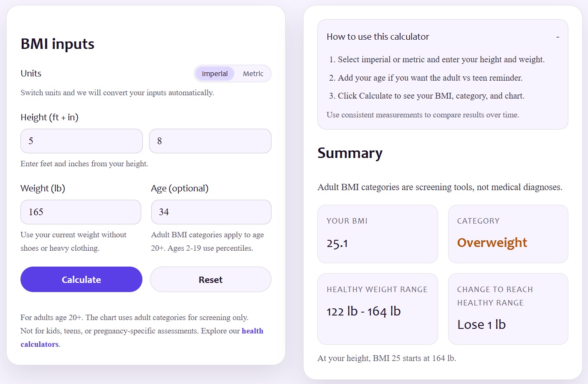Select the Weight in pounds field

pos(81,212)
